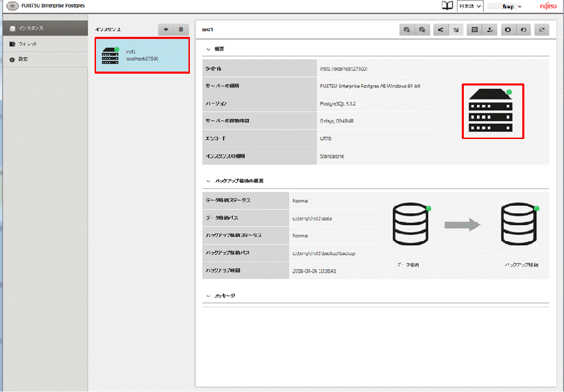The image size is (564, 392).
Task: Click the inst1 (localhost:27500) title value
Action: pos(344,69)
